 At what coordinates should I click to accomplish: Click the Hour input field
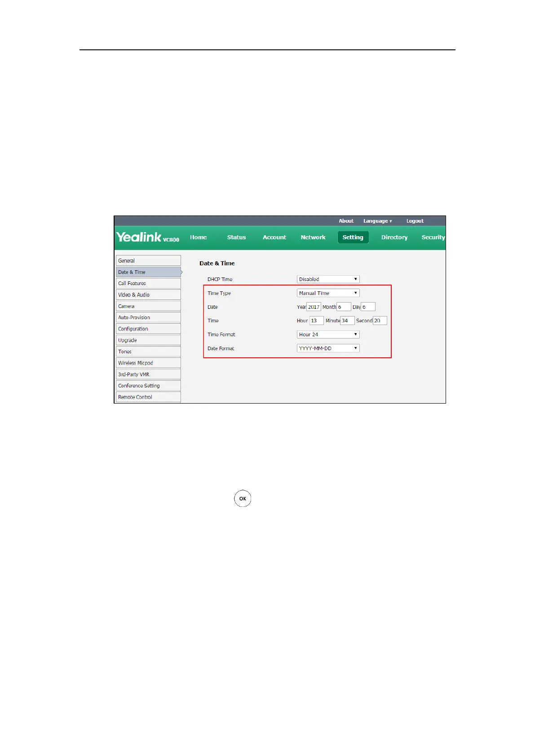[x=316, y=321]
